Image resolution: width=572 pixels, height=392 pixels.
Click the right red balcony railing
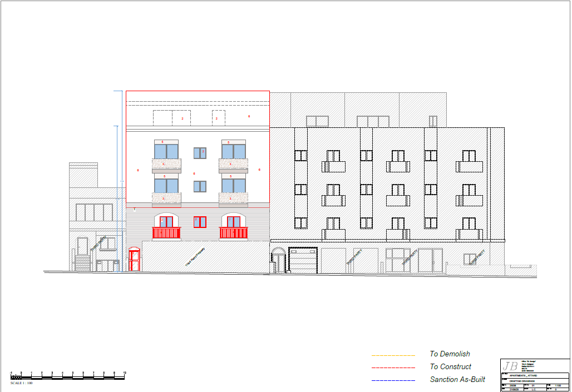234,233
